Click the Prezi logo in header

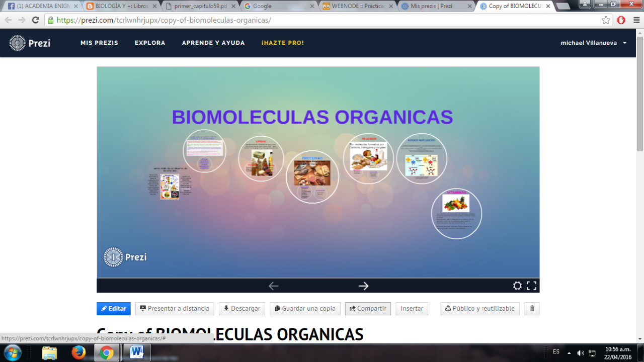tap(30, 43)
